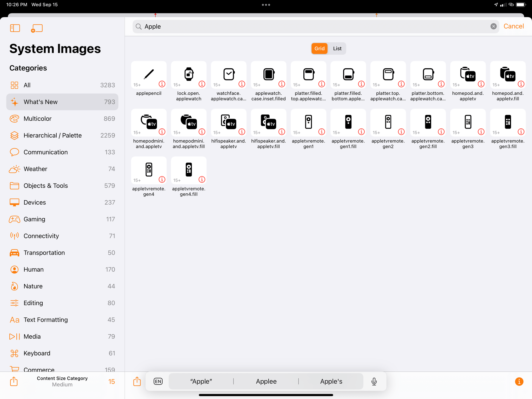Choose the Apple's keyboard suggestion

(331, 381)
